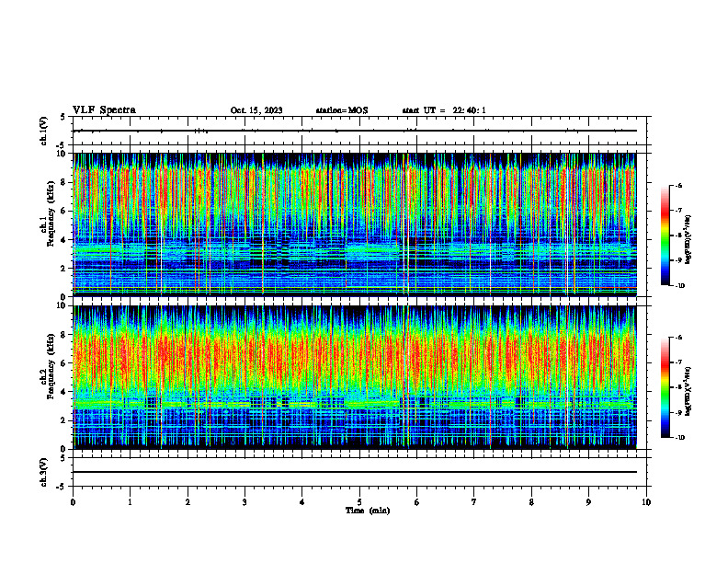Image resolution: width=728 pixels, height=563 pixels.
Task: Click the ch.1 voltage waveform trace
Action: click(x=355, y=131)
